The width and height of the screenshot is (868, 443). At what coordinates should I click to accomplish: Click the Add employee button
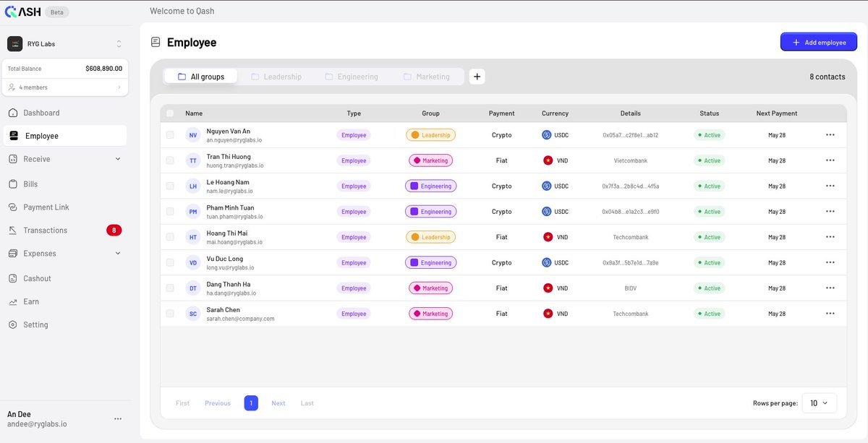pyautogui.click(x=819, y=42)
